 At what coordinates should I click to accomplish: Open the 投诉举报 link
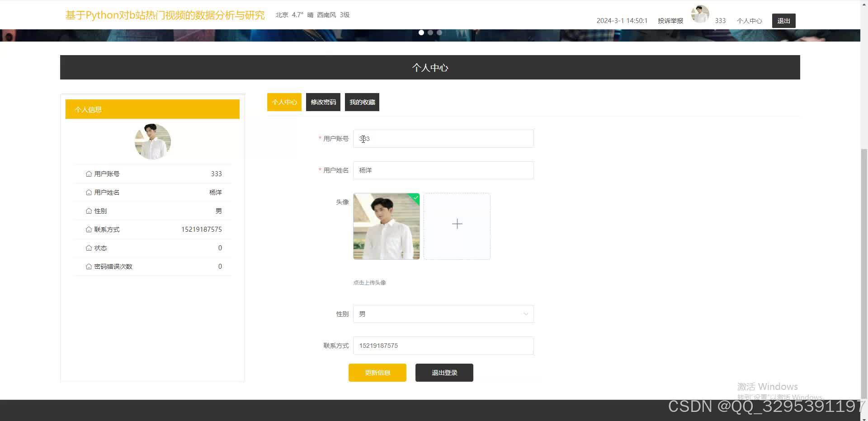point(670,21)
